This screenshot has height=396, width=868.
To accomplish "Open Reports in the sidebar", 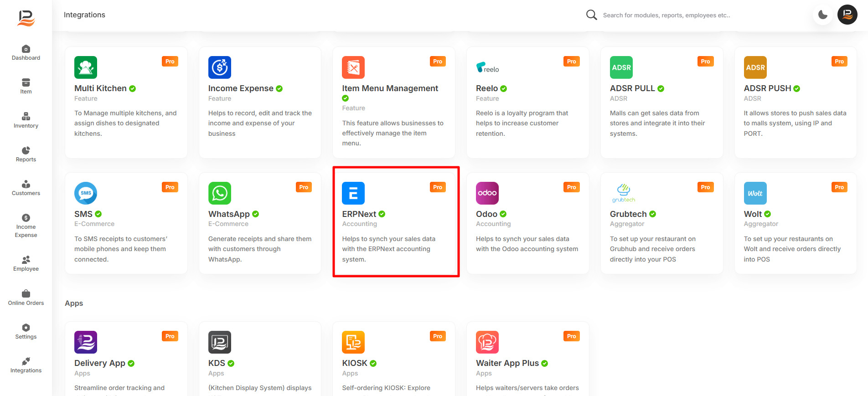I will coord(26,154).
